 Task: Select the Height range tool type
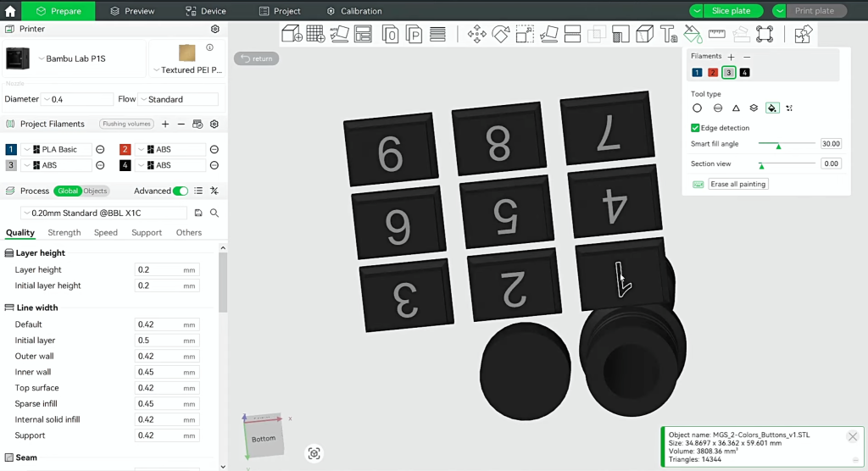point(754,108)
